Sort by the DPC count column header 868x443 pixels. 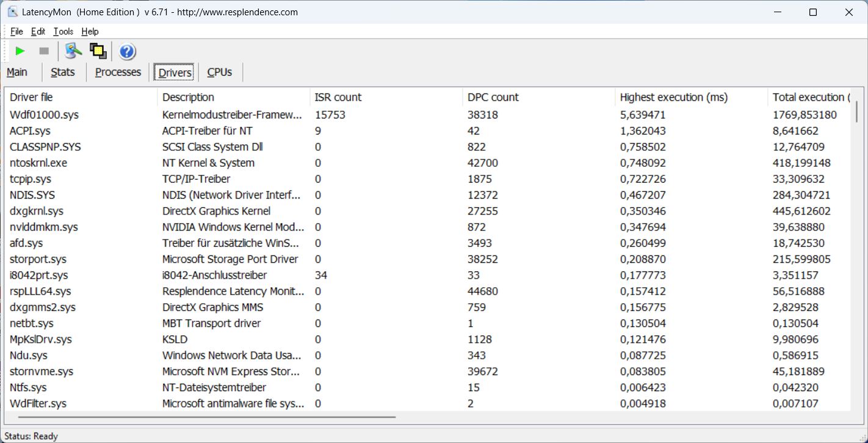539,97
